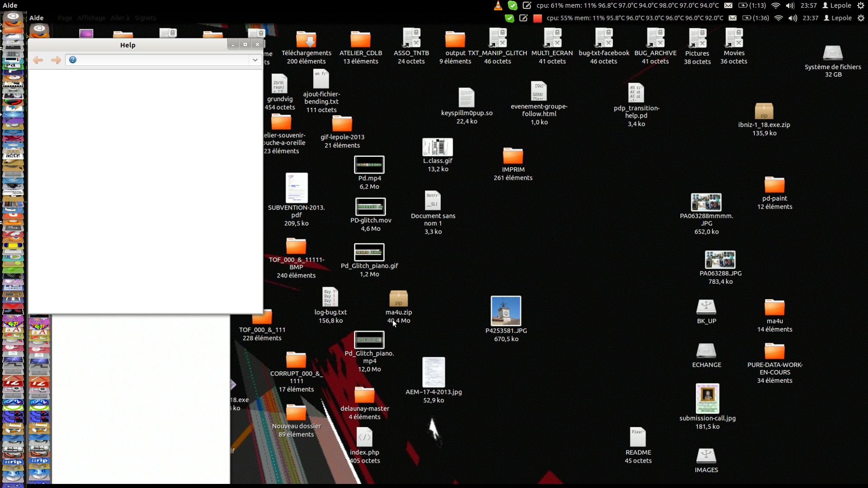This screenshot has width=868, height=488.
Task: Open the top-right power cog menu
Action: tap(861, 5)
